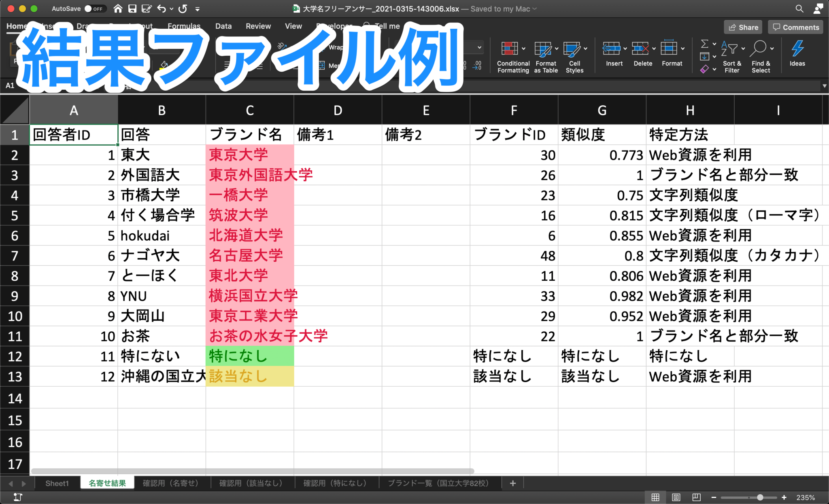
Task: Click the Select All corner triangle
Action: tap(15, 110)
